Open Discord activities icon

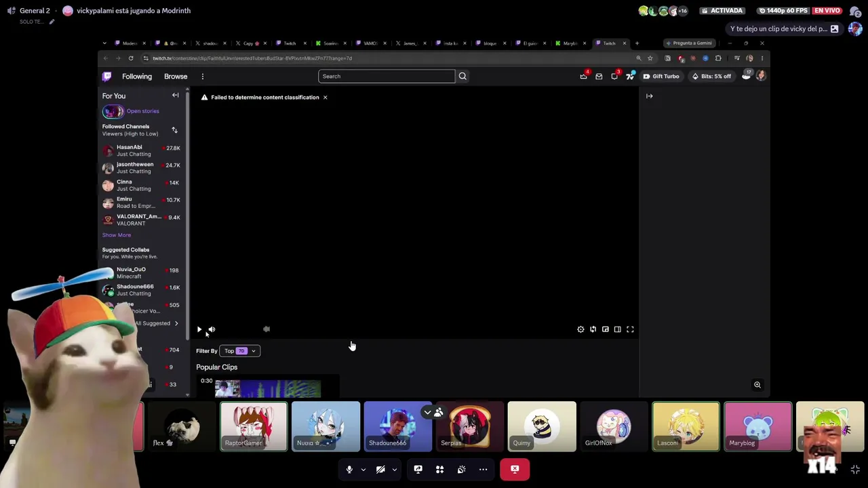pos(439,469)
